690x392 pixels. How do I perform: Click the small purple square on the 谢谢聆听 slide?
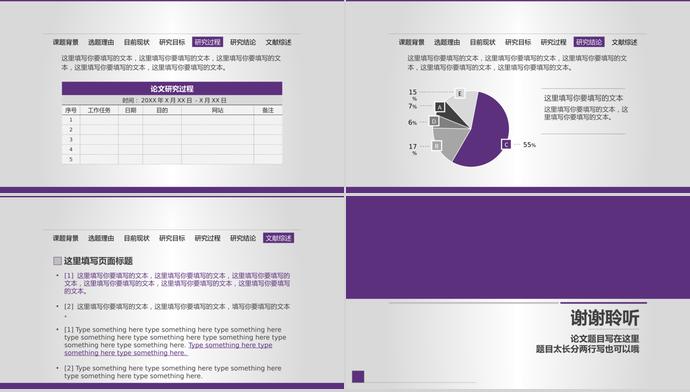click(x=358, y=377)
